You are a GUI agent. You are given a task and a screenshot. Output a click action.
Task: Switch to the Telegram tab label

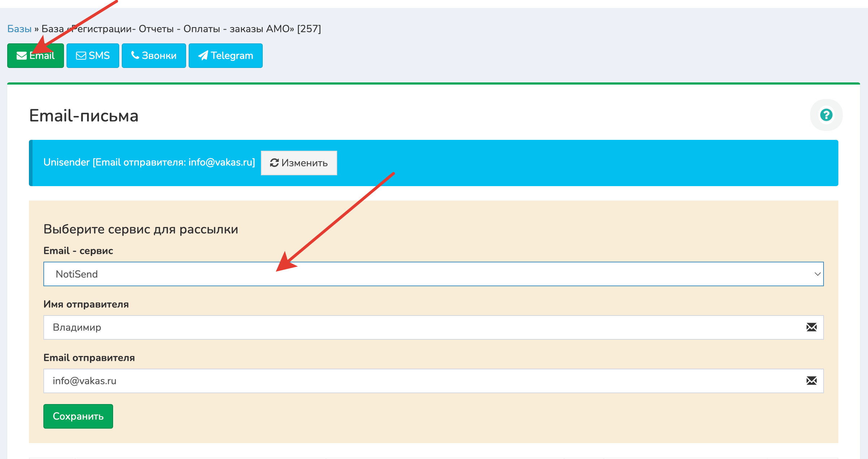(x=232, y=56)
